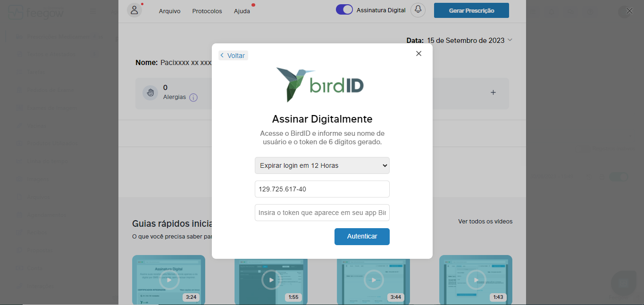Click the BirdID logo
The width and height of the screenshot is (644, 305).
tap(320, 84)
